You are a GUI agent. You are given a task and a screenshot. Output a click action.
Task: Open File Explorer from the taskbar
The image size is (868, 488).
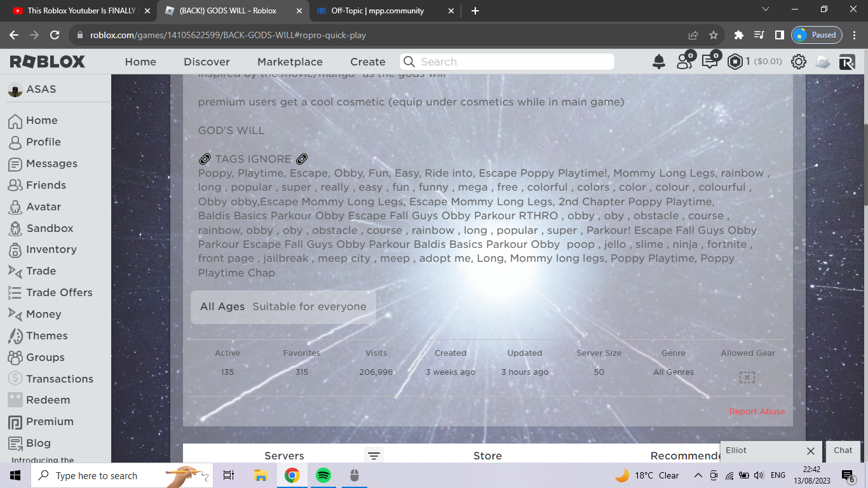261,475
